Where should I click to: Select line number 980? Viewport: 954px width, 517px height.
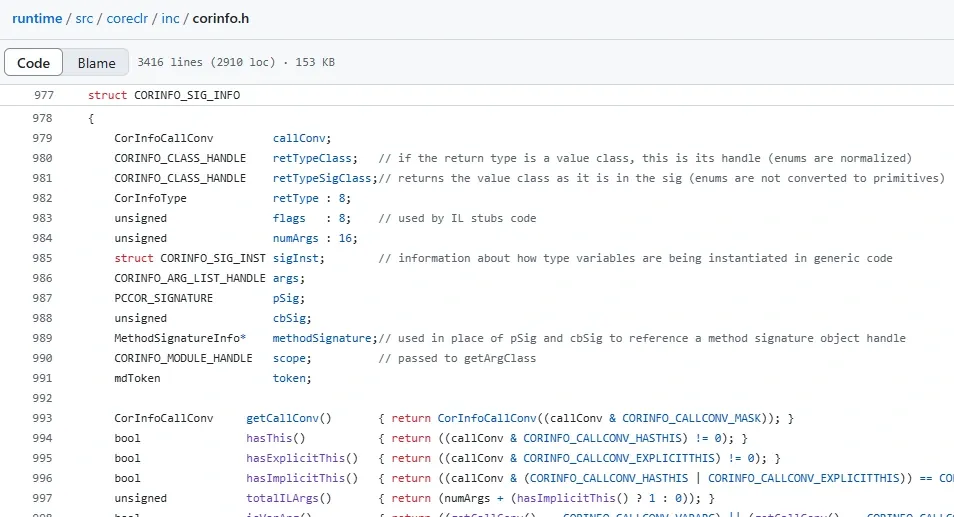pos(43,158)
